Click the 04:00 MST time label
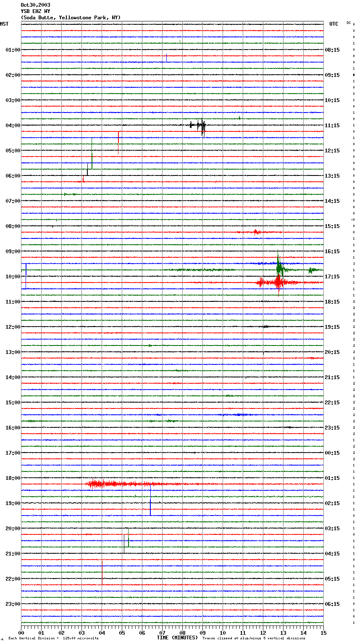The height and width of the screenshot is (644, 357). (13, 126)
